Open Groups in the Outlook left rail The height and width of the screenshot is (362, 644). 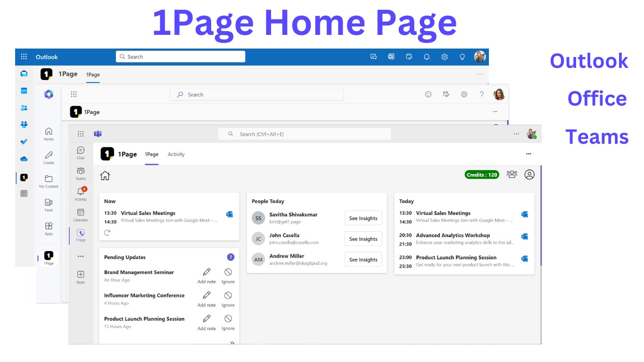pyautogui.click(x=24, y=124)
